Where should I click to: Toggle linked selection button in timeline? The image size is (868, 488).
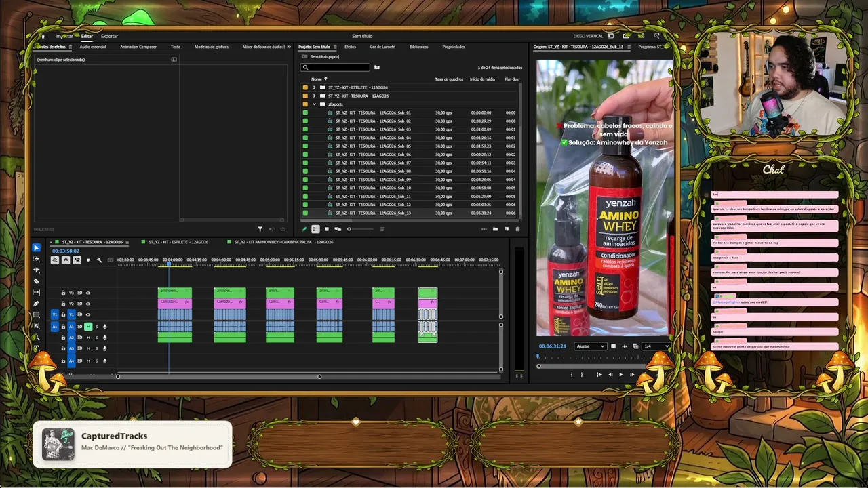pos(77,260)
